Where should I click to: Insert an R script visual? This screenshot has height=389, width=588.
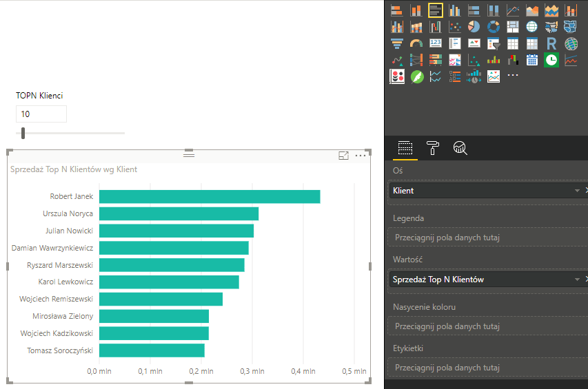[551, 44]
